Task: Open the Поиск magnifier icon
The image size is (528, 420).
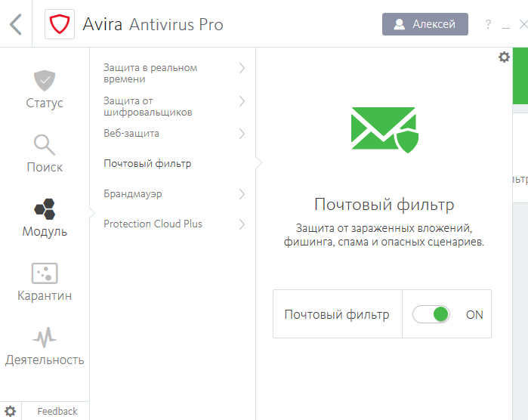Action: click(x=45, y=145)
